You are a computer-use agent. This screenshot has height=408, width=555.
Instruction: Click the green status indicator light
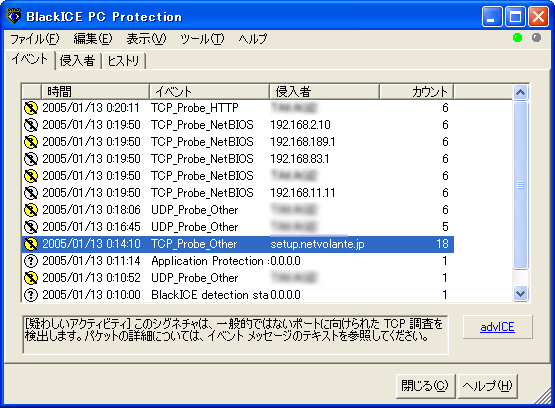517,38
